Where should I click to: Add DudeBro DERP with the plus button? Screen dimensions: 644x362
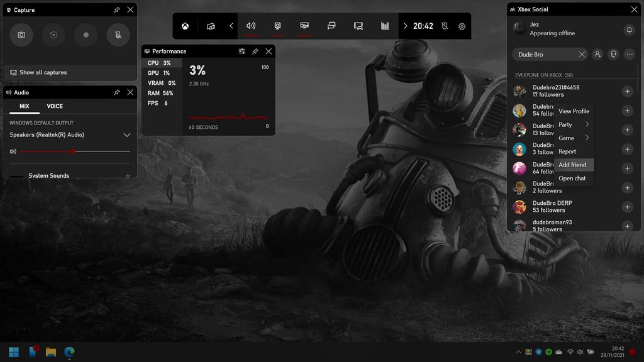tap(627, 207)
